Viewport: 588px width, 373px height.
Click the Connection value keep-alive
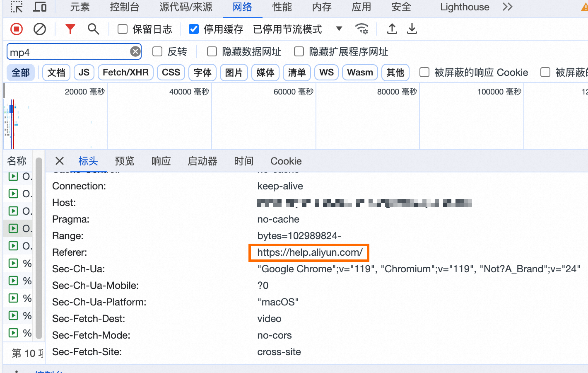click(280, 186)
